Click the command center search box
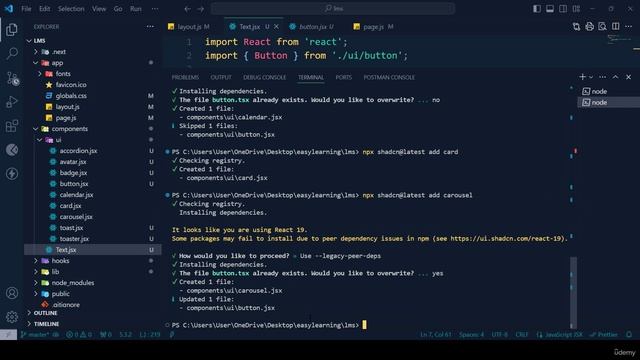This screenshot has width=640, height=360. 333,9
